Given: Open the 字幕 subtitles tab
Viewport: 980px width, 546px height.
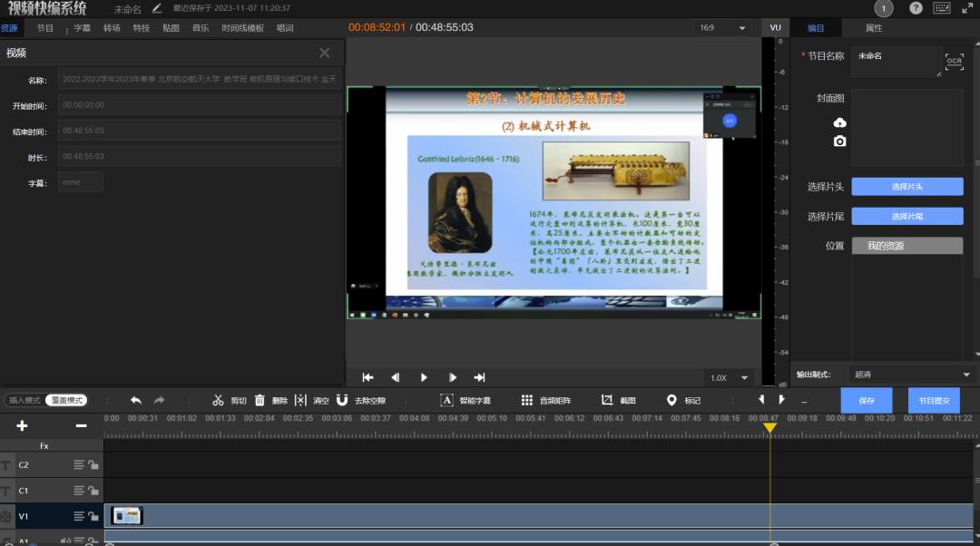Looking at the screenshot, I should [x=82, y=28].
